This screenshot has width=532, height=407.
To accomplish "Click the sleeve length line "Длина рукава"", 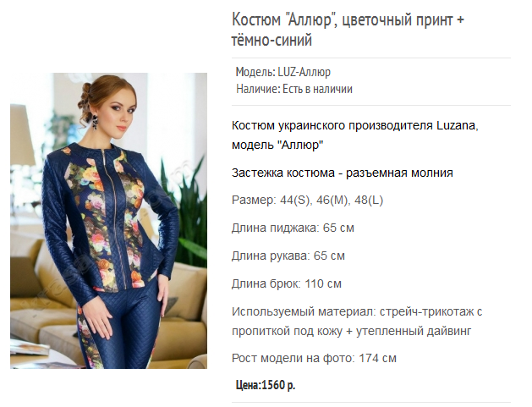I will [x=288, y=256].
